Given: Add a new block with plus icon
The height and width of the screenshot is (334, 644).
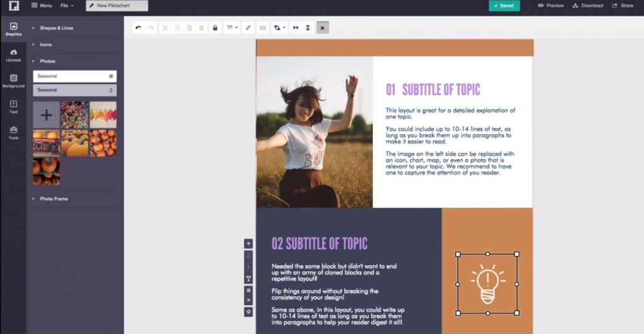Looking at the screenshot, I should point(248,243).
